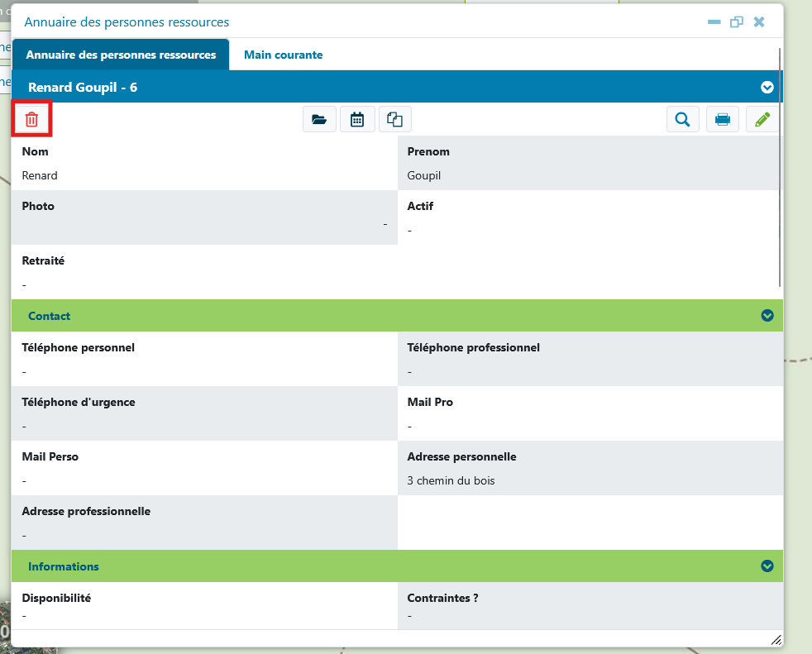Screen dimensions: 812x654
Task: Click the Mail Perso label
Action: (x=50, y=456)
